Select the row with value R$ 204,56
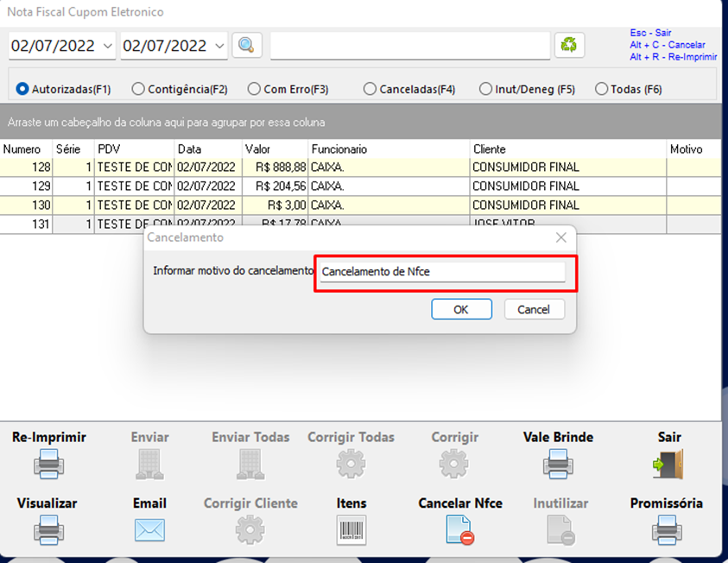 (361, 187)
